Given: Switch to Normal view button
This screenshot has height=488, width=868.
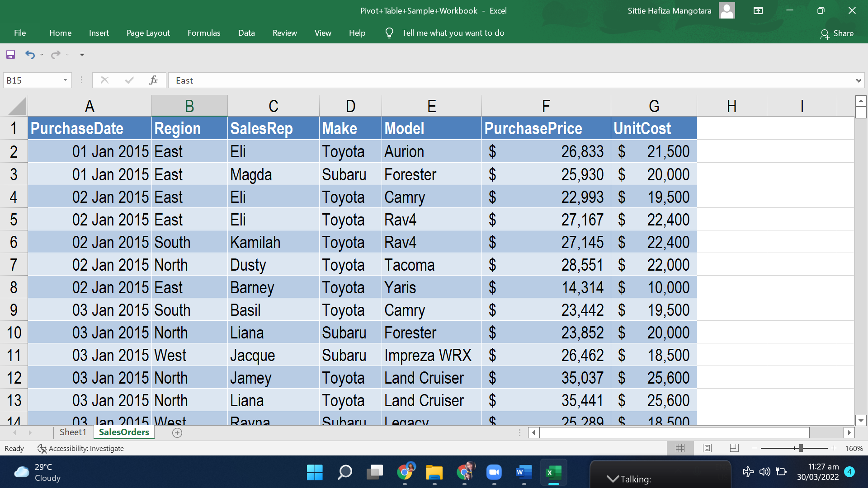Looking at the screenshot, I should [x=680, y=448].
